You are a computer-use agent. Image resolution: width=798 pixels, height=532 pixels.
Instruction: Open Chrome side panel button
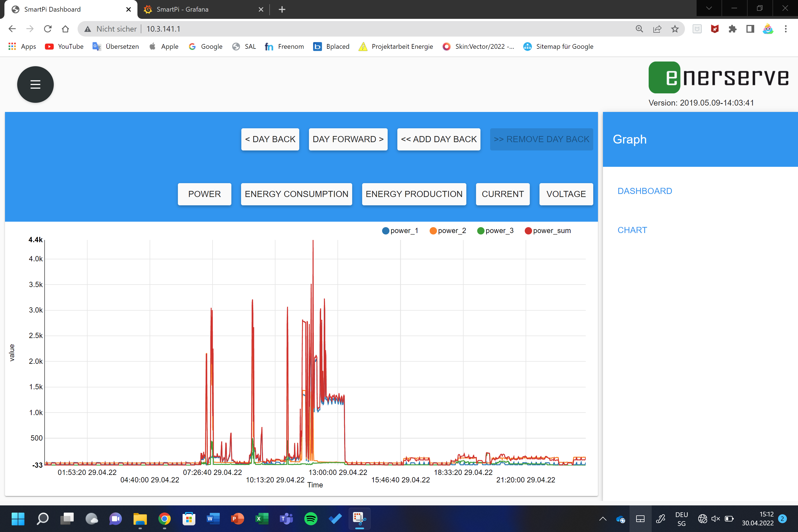[x=750, y=29]
